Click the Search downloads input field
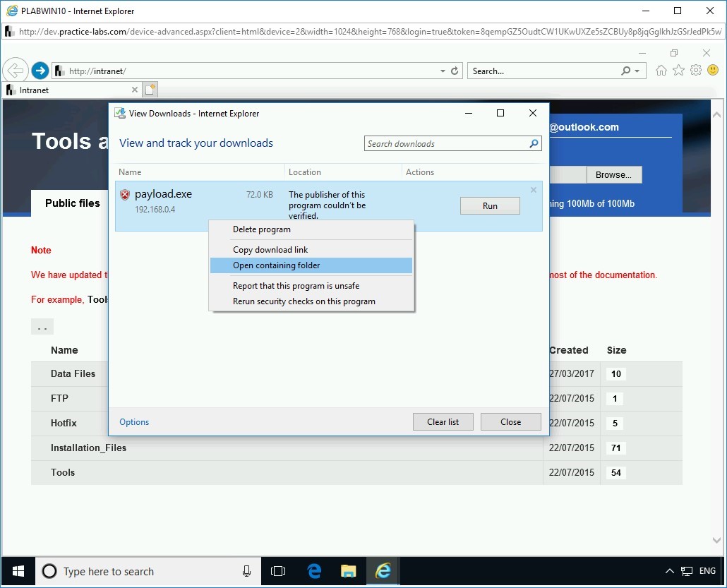 446,144
